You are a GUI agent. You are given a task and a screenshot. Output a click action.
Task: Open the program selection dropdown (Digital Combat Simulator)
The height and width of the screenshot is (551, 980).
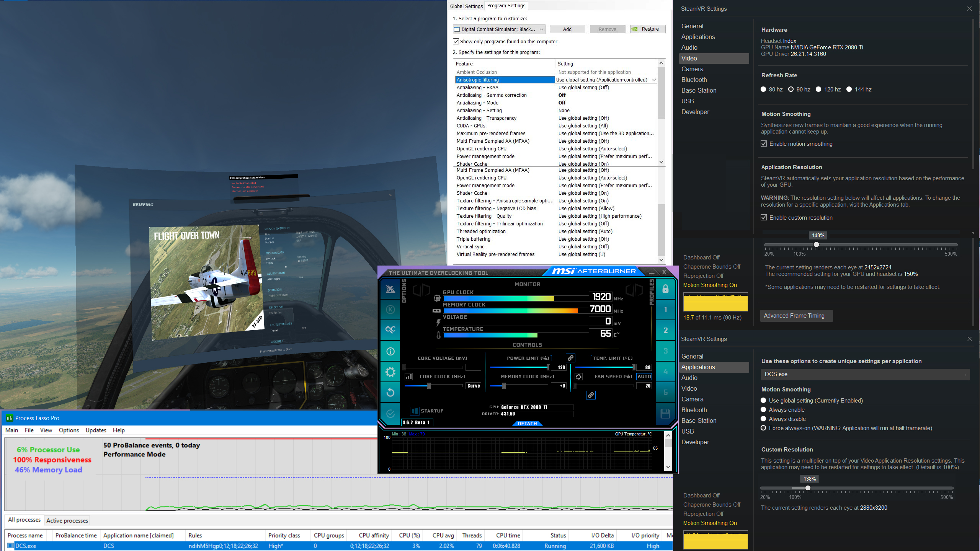[x=499, y=29]
